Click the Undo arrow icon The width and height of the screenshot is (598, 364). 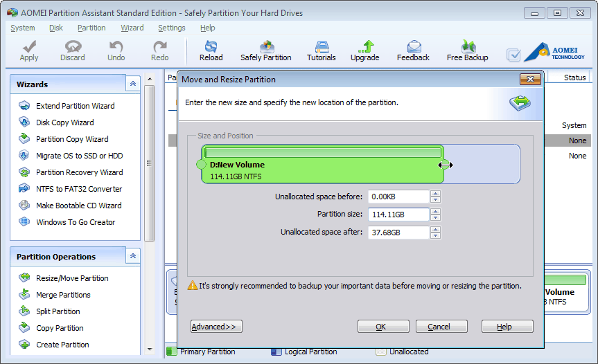(116, 46)
